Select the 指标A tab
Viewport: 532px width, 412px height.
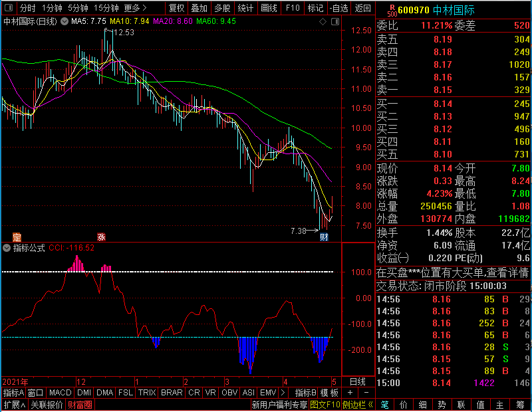pyautogui.click(x=13, y=393)
